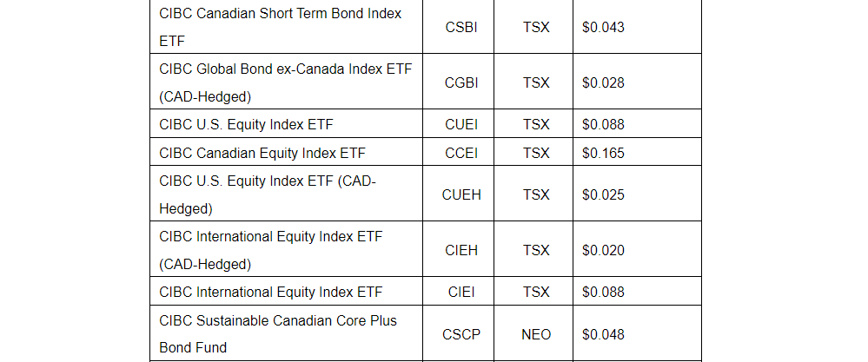Click the TSX exchange cell beside CSBI
The image size is (868, 362).
[x=536, y=27]
